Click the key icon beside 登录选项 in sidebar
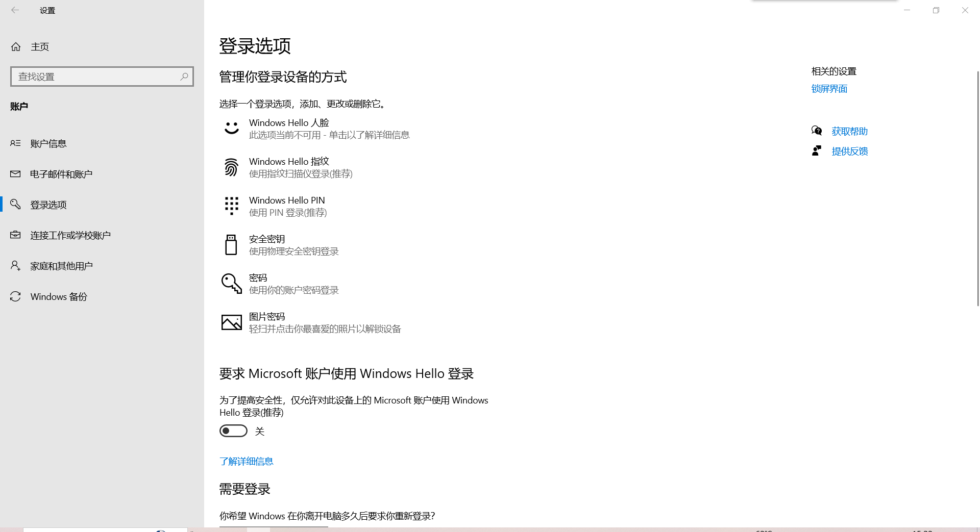This screenshot has height=532, width=980. pos(15,205)
